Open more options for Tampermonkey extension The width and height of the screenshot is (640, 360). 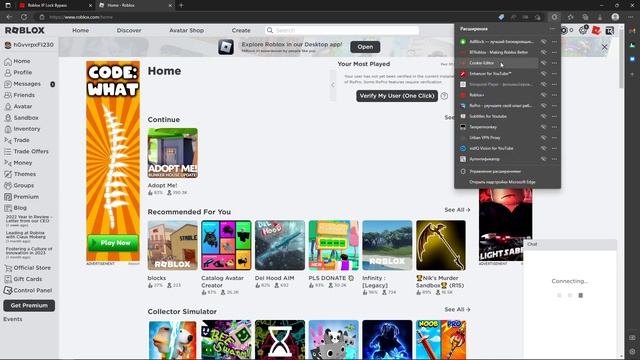click(x=554, y=127)
